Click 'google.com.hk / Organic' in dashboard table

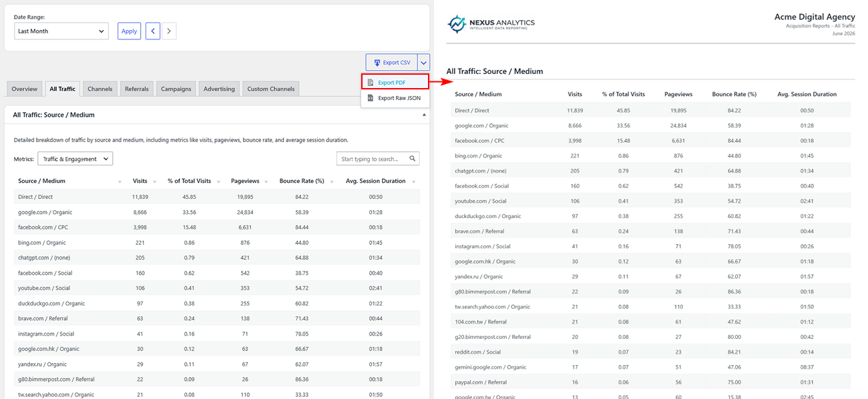pos(48,349)
